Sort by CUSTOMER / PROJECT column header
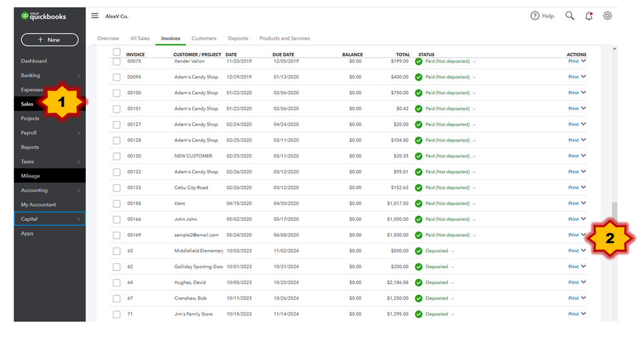Screen dimensions: 644x349 coord(197,54)
